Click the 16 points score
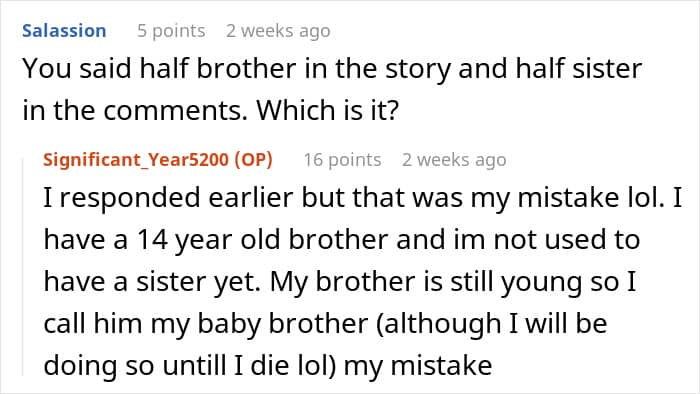The width and height of the screenshot is (700, 394). coord(342,160)
